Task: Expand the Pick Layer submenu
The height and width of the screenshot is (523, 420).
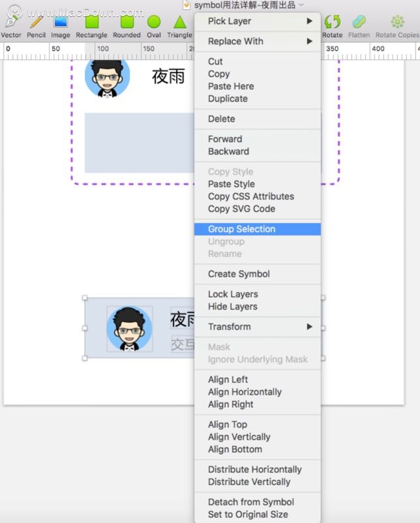Action: coord(258,21)
